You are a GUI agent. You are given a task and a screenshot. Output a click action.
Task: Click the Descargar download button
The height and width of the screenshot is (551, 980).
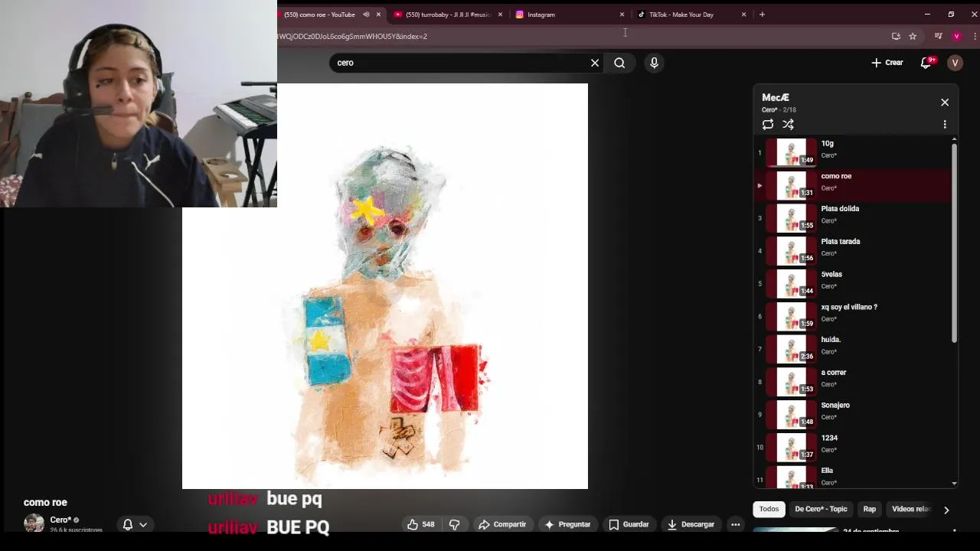point(691,524)
